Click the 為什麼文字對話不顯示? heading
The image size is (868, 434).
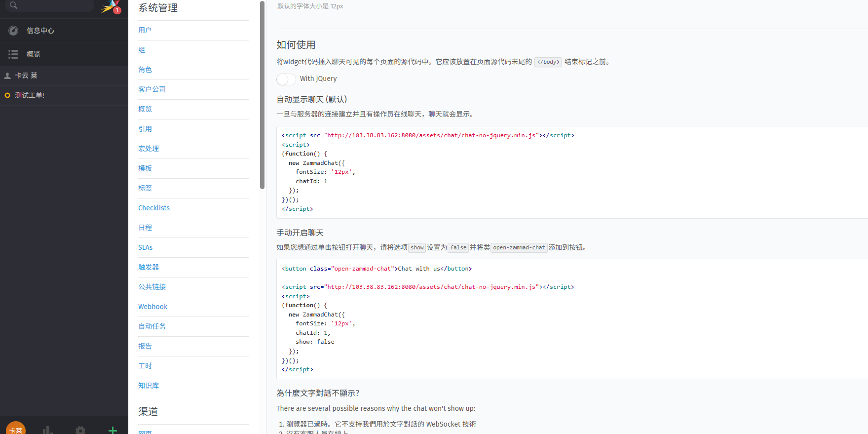tap(318, 393)
